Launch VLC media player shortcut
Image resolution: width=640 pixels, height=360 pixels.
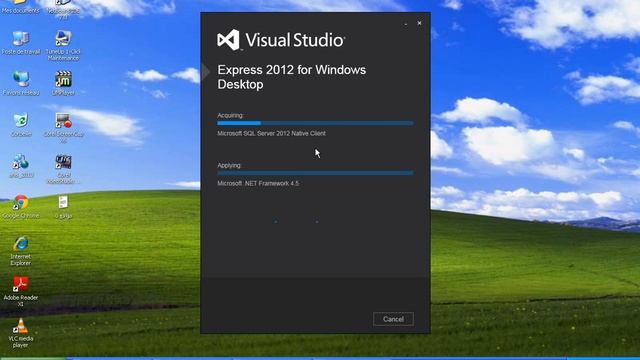tap(21, 333)
